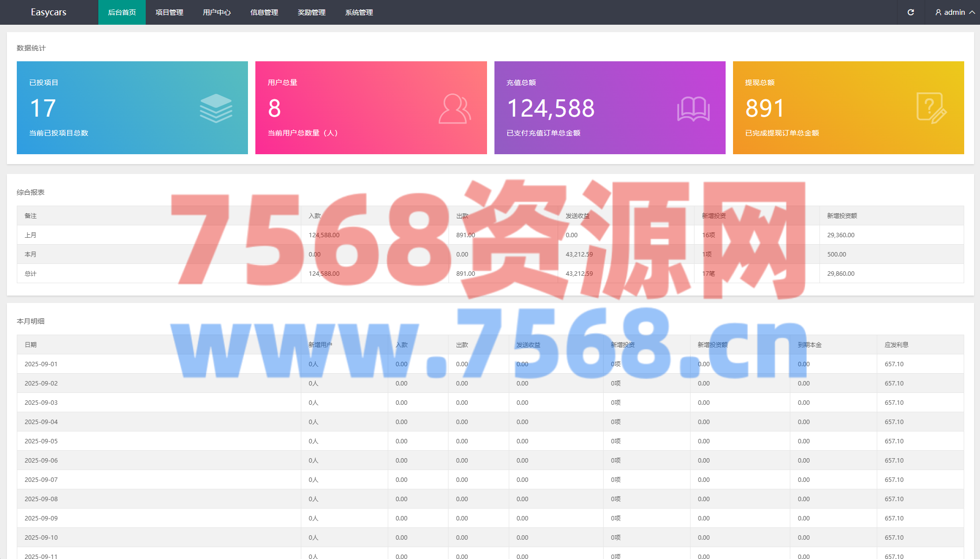
Task: Click the 2025-09-01 date row
Action: pyautogui.click(x=41, y=364)
